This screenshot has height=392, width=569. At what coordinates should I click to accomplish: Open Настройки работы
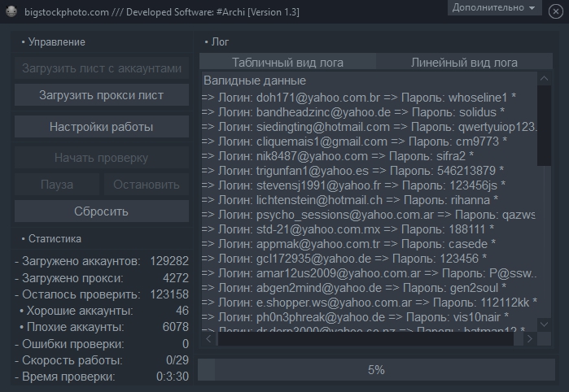pyautogui.click(x=102, y=127)
